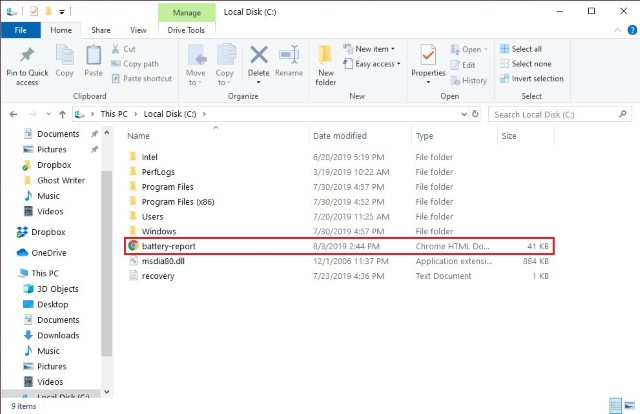The height and width of the screenshot is (414, 640).
Task: Collapse the ribbon with chevron
Action: 618,30
